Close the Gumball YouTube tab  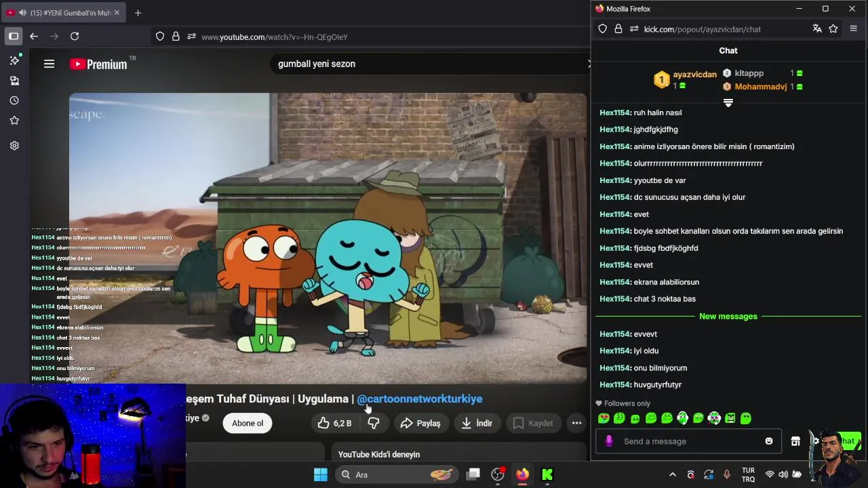tap(117, 13)
